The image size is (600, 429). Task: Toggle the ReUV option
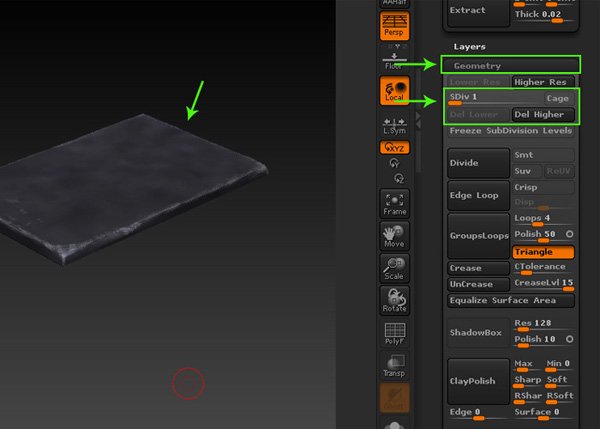pos(559,171)
